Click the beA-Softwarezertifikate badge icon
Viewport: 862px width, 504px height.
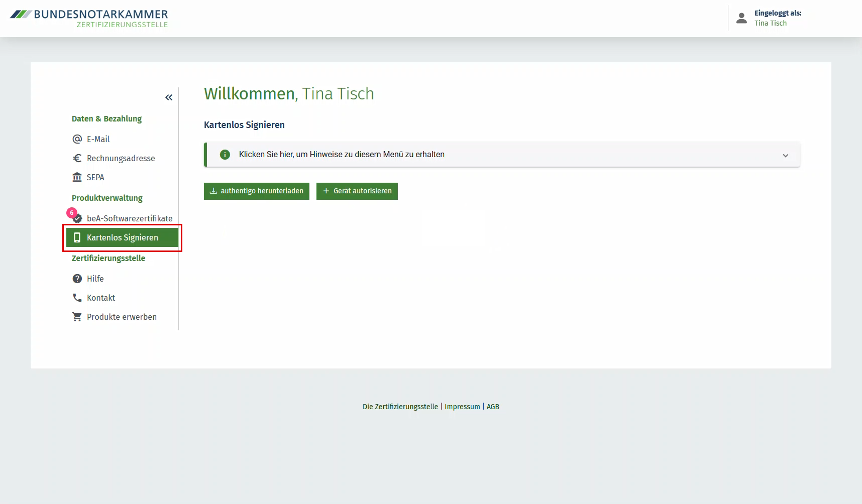pyautogui.click(x=77, y=218)
